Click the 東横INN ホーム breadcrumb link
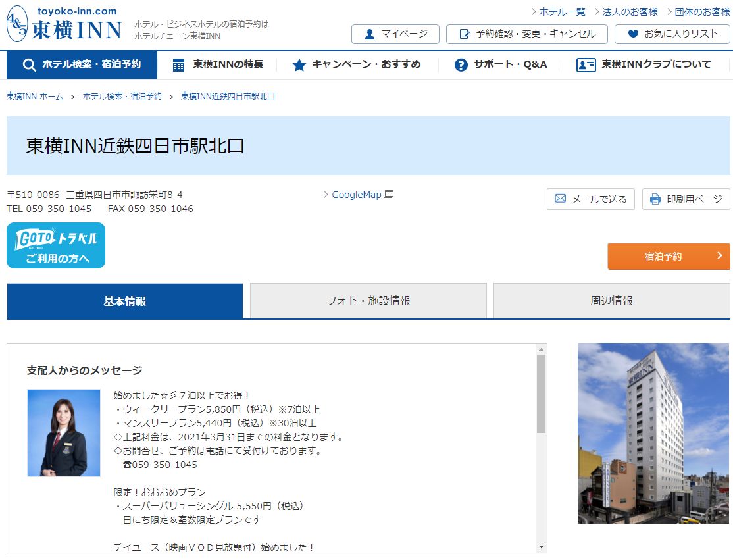 tap(35, 96)
